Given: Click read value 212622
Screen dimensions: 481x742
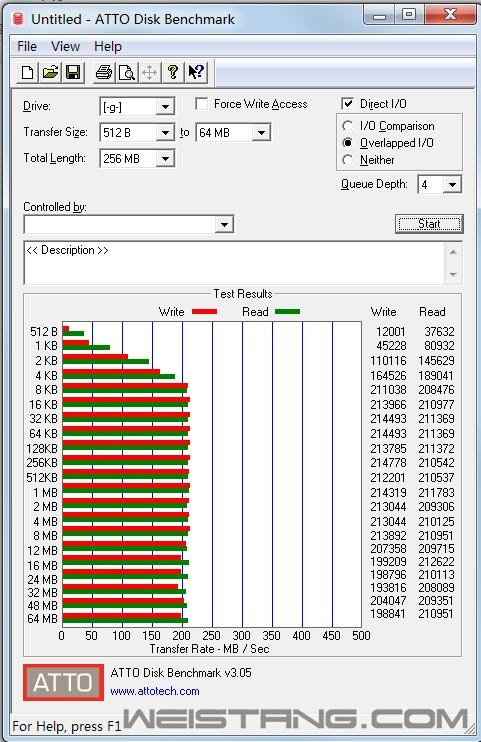Looking at the screenshot, I should (x=436, y=562).
